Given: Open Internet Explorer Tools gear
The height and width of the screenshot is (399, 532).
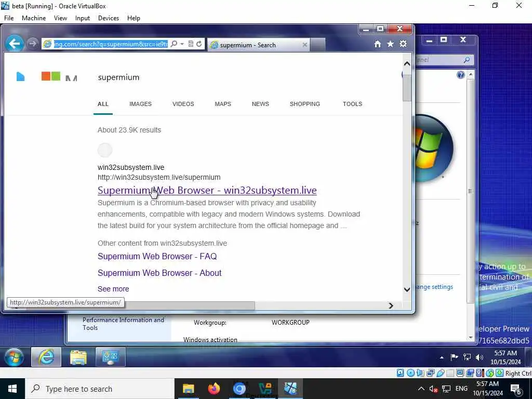Looking at the screenshot, I should pos(403,44).
